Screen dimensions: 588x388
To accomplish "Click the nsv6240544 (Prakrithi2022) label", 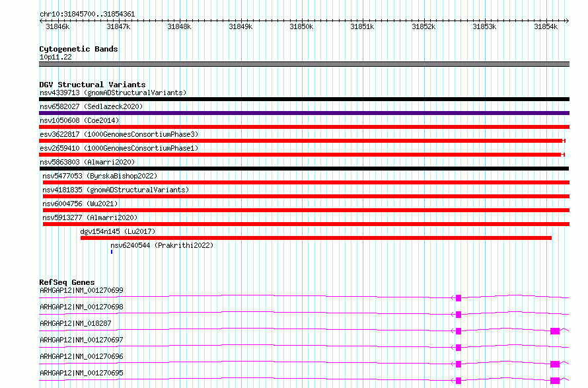I will (x=162, y=245).
